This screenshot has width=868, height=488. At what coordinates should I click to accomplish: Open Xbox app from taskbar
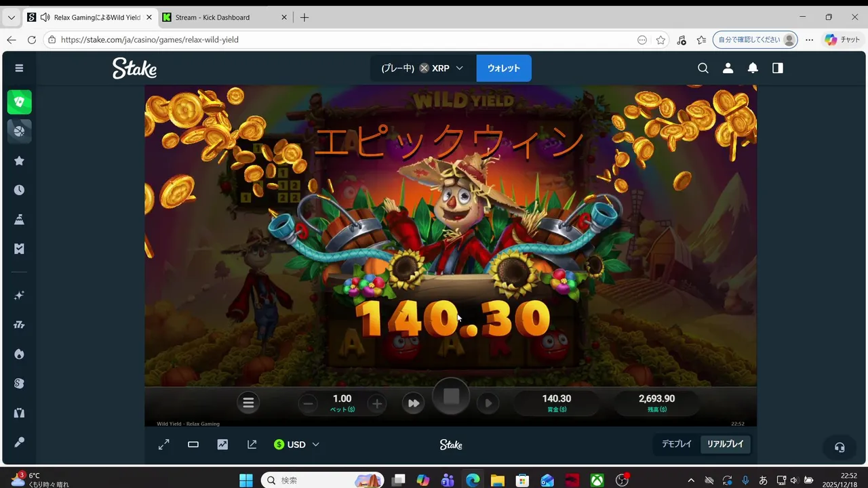(597, 481)
